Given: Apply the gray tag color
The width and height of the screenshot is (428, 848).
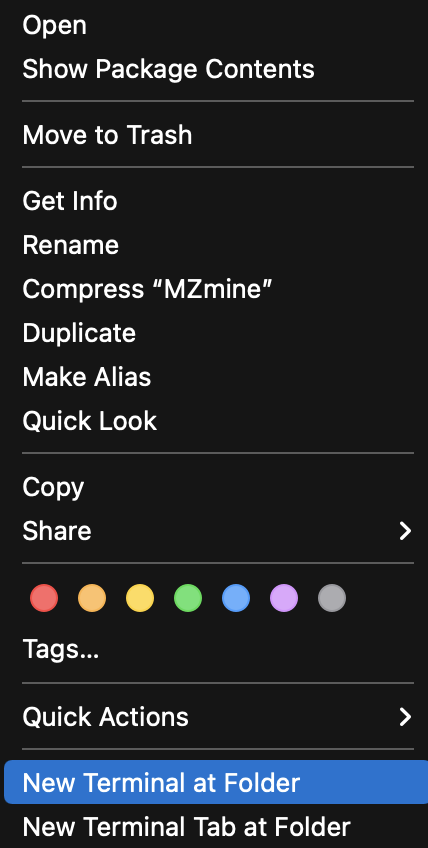Looking at the screenshot, I should [x=332, y=598].
